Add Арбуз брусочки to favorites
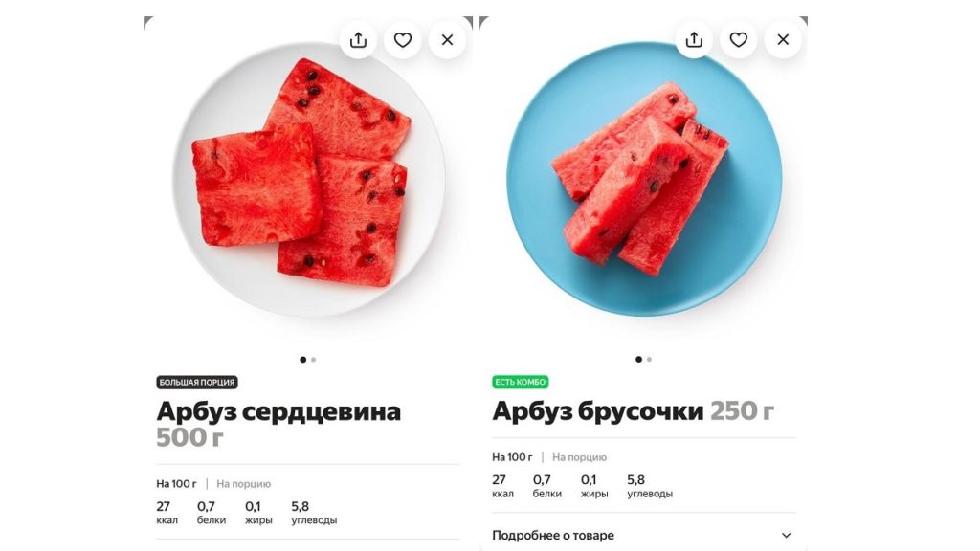Image resolution: width=980 pixels, height=551 pixels. coord(738,40)
